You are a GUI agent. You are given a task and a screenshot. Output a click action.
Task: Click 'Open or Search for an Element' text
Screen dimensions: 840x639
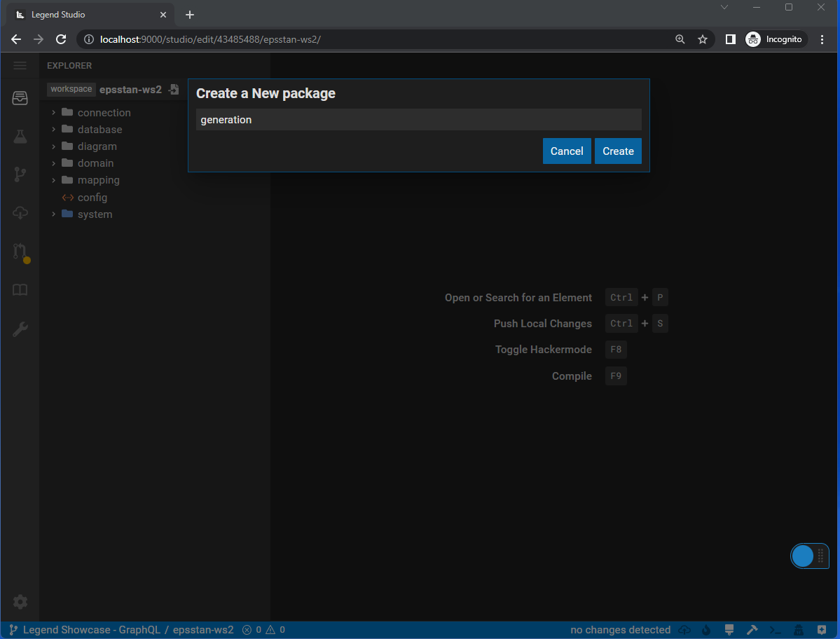[518, 297]
